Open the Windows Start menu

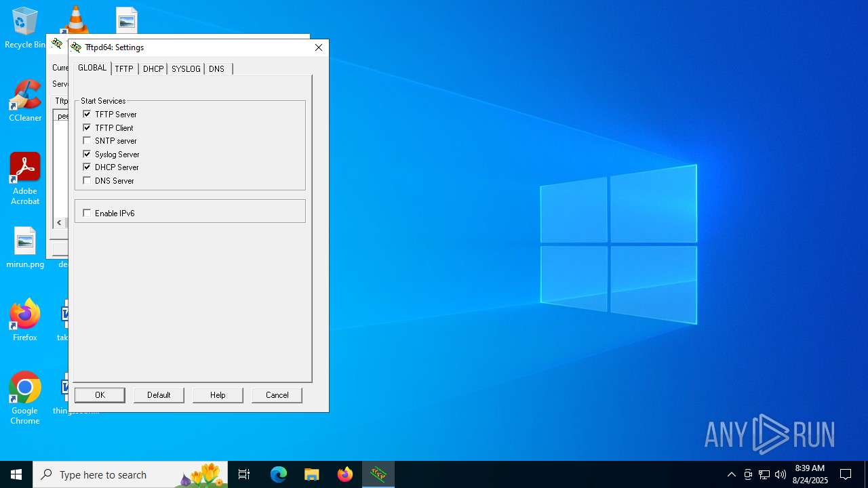(x=16, y=474)
